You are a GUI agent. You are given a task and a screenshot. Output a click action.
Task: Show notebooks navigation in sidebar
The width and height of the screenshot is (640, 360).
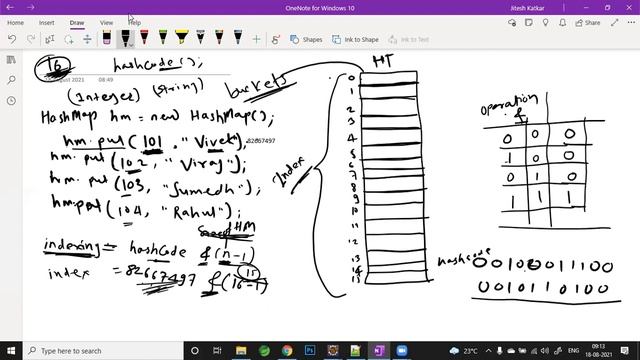pos(11,60)
